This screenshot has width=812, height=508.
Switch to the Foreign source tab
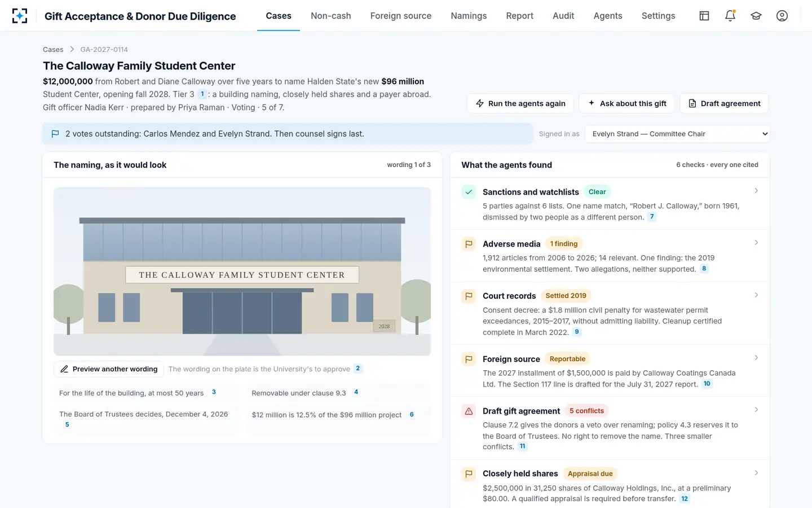(401, 16)
